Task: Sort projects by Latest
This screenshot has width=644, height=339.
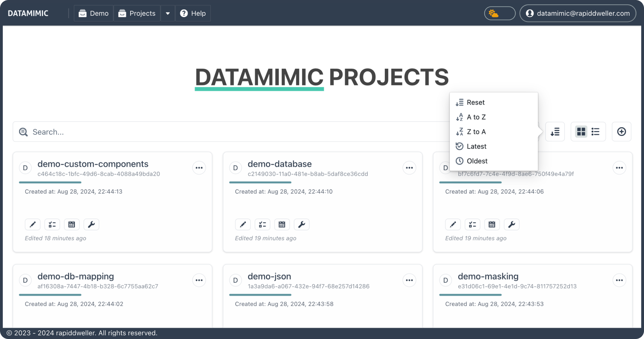Action: coord(494,146)
